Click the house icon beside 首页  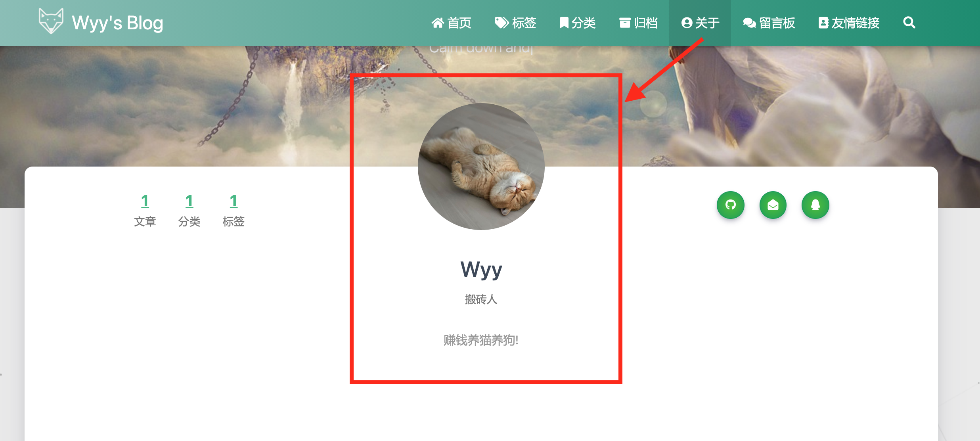click(x=438, y=23)
